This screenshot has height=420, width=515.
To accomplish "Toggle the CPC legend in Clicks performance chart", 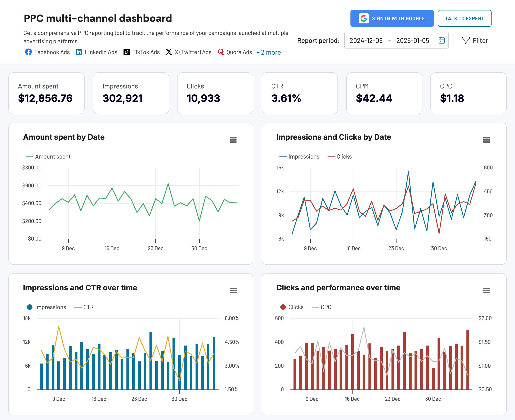I will (x=321, y=307).
